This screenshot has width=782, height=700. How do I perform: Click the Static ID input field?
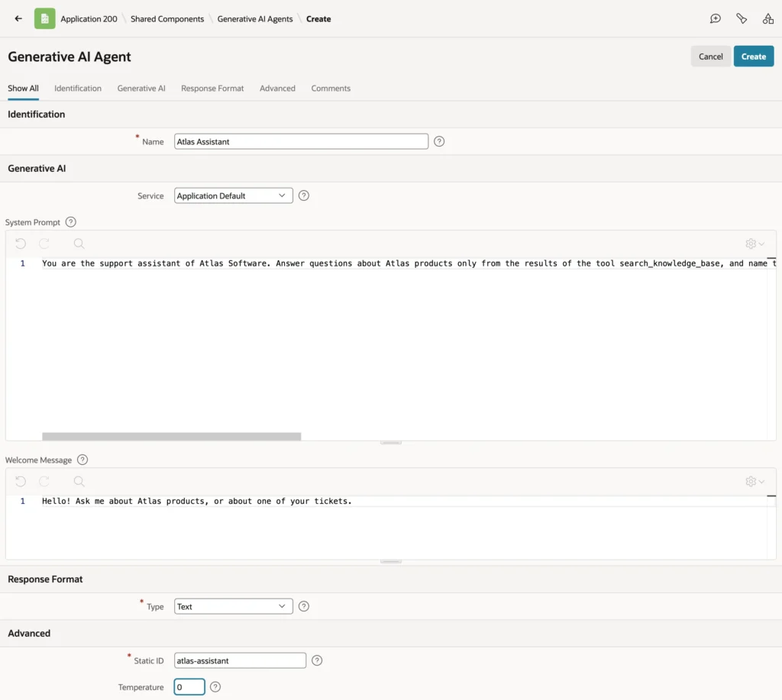tap(240, 660)
